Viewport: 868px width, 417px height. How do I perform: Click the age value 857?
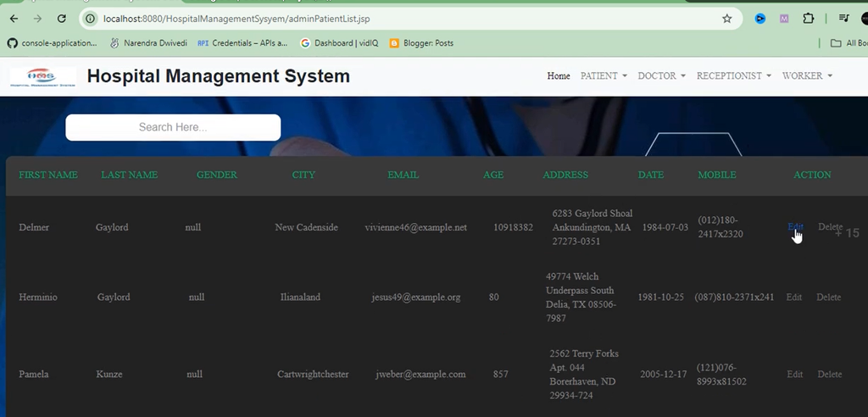[500, 374]
